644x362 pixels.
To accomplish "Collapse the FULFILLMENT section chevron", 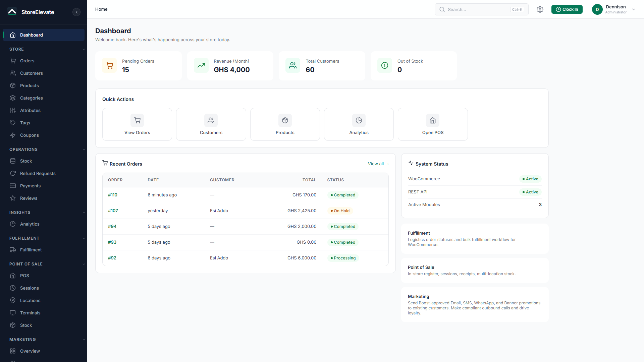I will click(84, 238).
